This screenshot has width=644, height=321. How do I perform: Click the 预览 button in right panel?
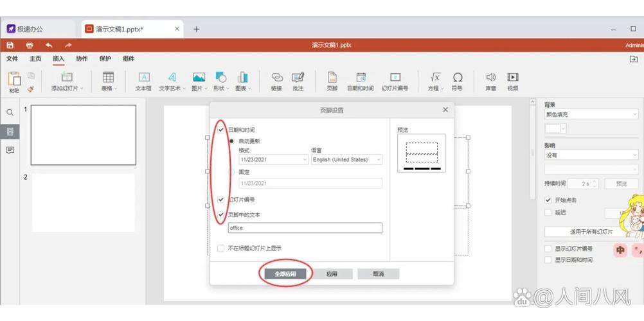[622, 184]
